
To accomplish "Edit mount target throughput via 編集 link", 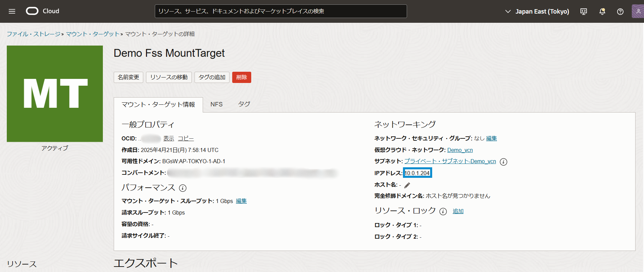I will 241,201.
